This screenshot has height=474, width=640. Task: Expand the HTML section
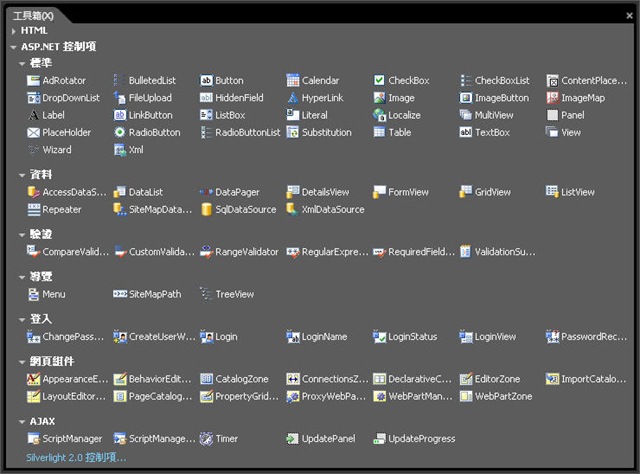point(14,31)
